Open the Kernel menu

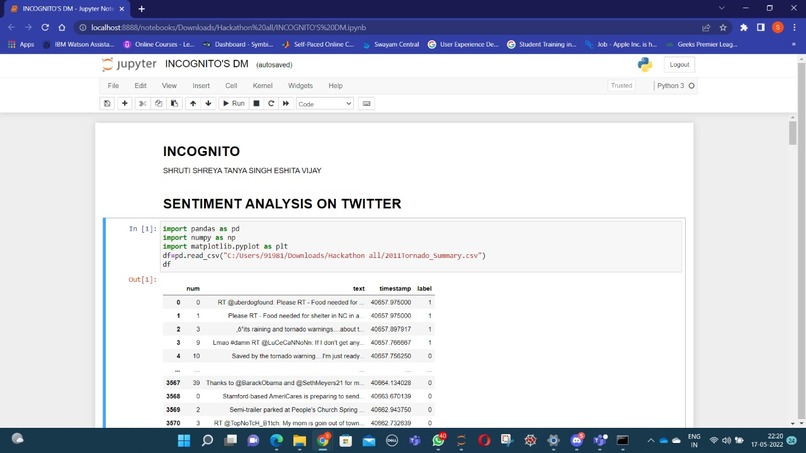click(x=262, y=86)
